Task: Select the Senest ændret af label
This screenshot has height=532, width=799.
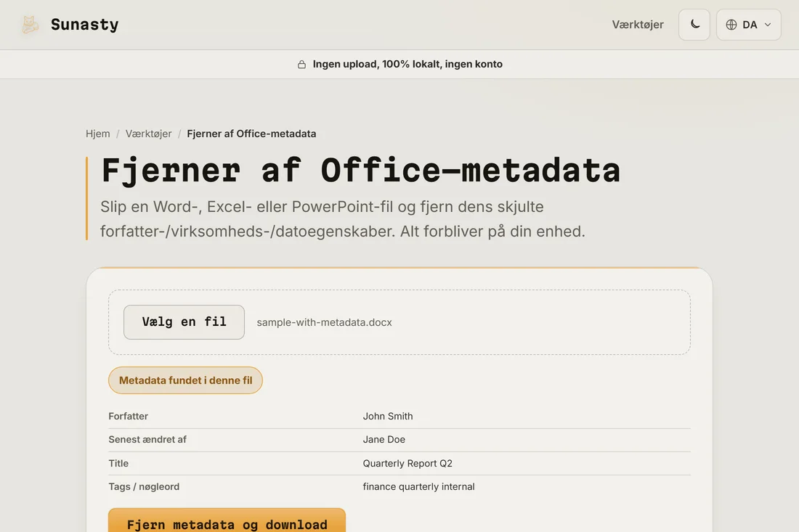Action: coord(147,439)
